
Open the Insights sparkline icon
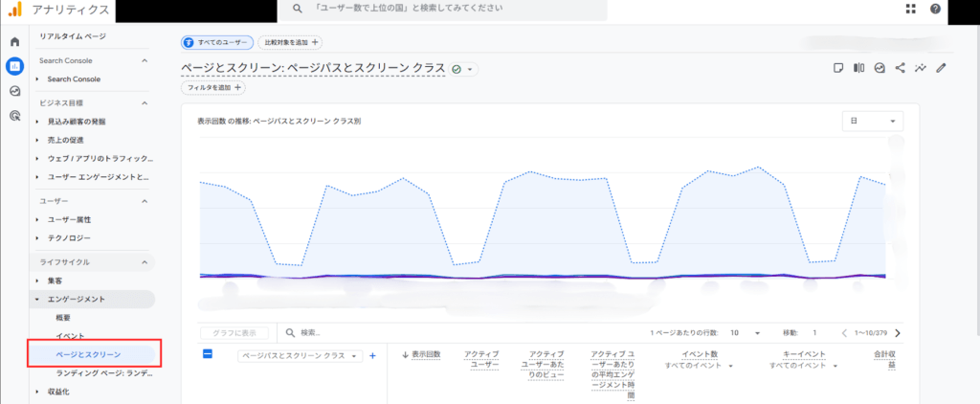[921, 68]
